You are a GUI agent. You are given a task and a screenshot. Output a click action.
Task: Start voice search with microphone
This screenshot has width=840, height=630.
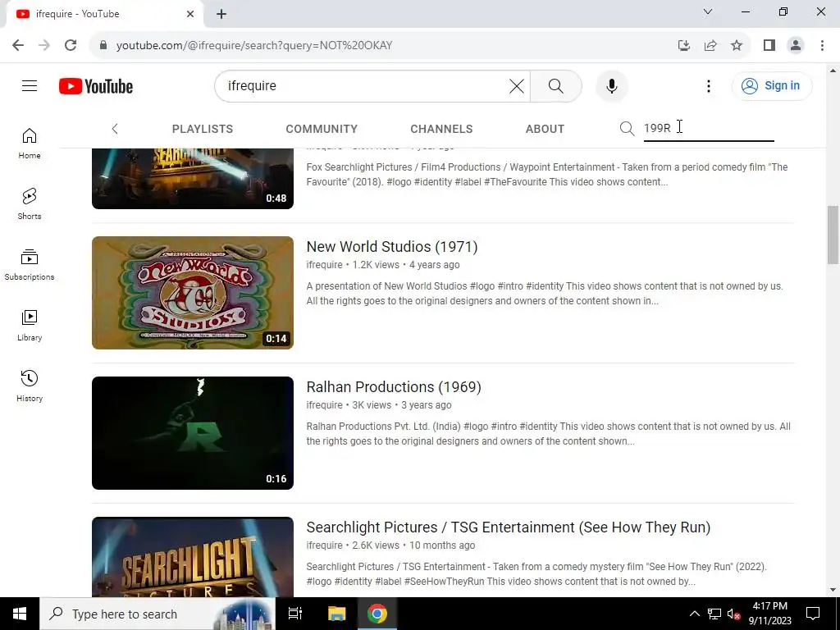click(611, 85)
